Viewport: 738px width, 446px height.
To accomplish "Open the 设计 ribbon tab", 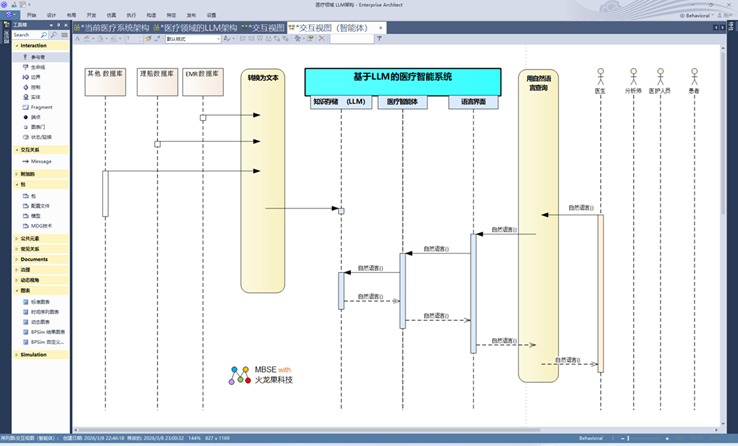I will [51, 16].
